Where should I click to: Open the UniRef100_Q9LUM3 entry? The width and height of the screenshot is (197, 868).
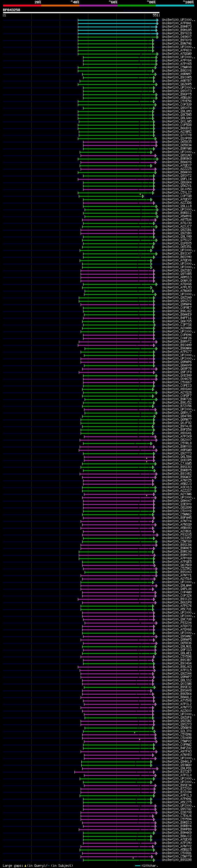tap(177, 111)
